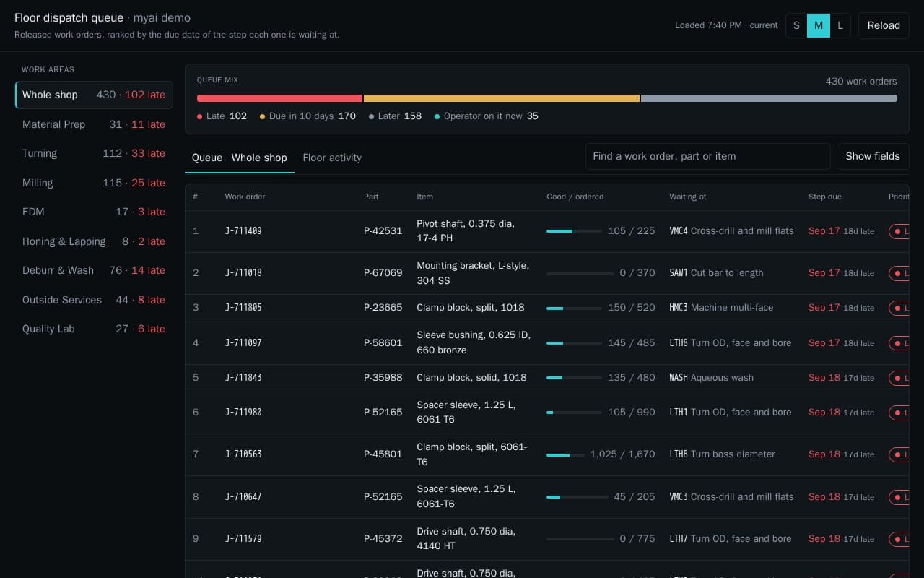The height and width of the screenshot is (578, 924).
Task: Click part number P-42531
Action: click(383, 231)
